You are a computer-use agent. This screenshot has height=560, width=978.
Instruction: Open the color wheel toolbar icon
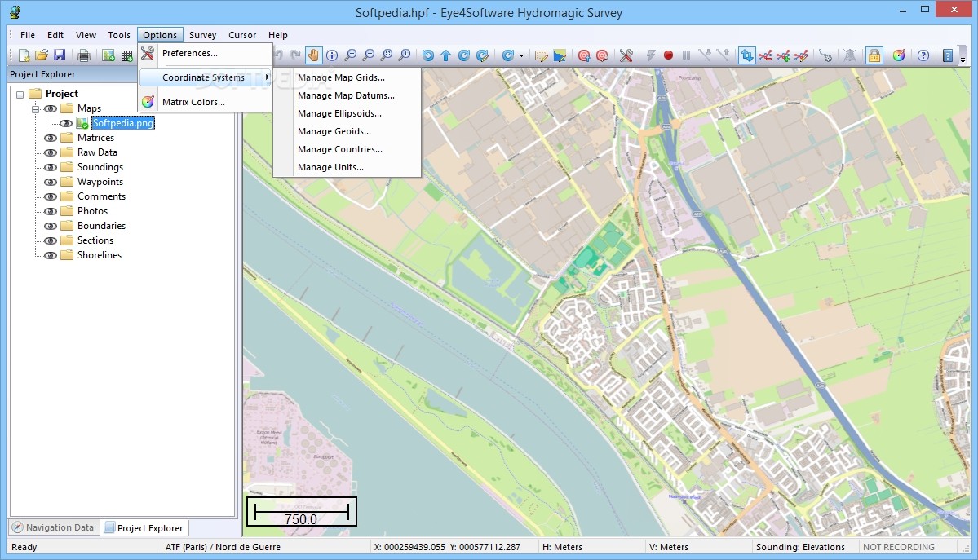click(x=899, y=55)
